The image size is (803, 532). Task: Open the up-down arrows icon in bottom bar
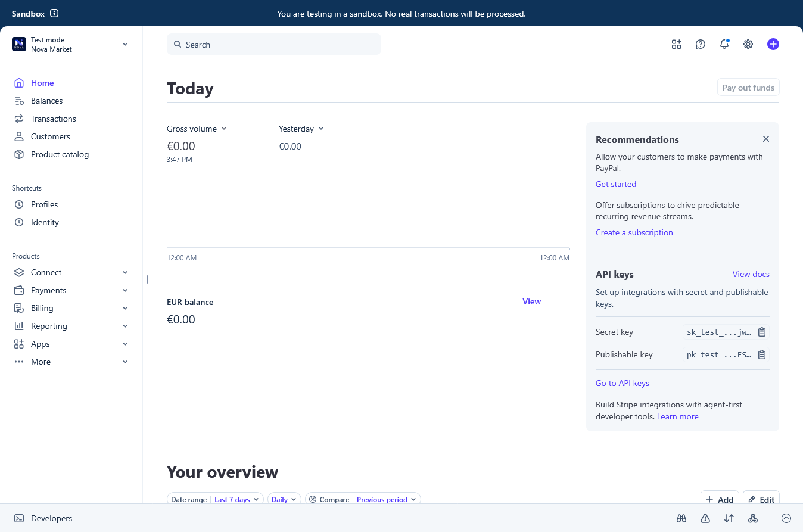point(729,518)
